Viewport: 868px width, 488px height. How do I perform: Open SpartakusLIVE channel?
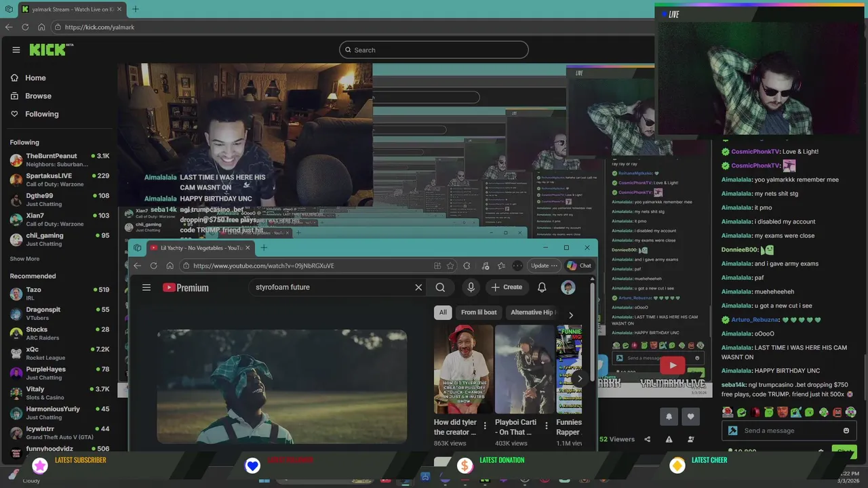coord(60,180)
